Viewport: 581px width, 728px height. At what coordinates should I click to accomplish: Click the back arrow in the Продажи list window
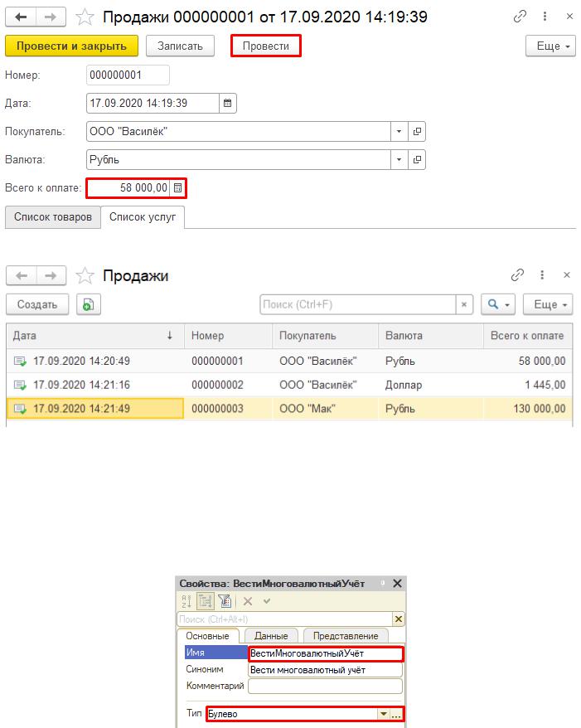click(22, 276)
